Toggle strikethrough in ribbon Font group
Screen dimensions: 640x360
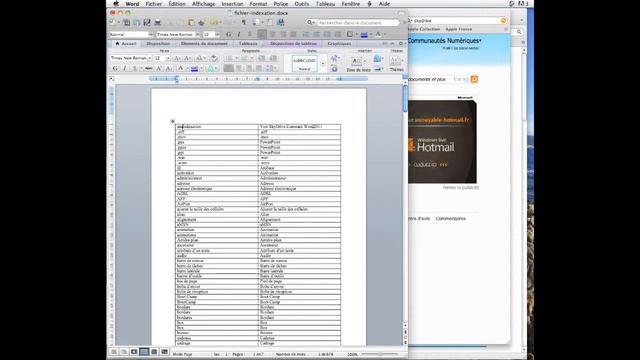148,68
